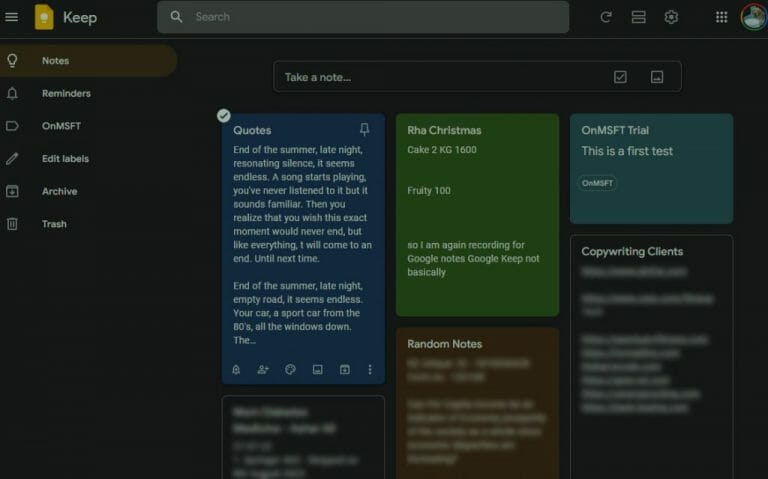The height and width of the screenshot is (479, 768).
Task: Click the Quotes note title
Action: (252, 130)
